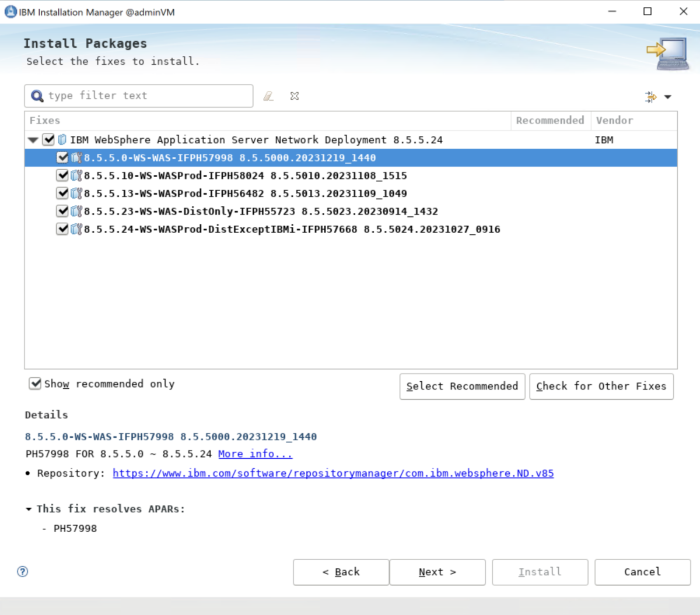
Task: Click inside the type filter text field
Action: (146, 96)
